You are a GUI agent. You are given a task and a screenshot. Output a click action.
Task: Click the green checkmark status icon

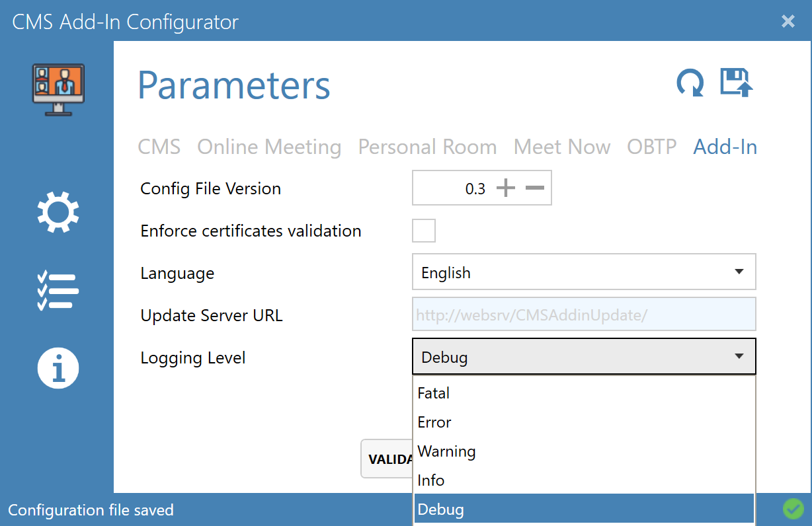pos(792,509)
